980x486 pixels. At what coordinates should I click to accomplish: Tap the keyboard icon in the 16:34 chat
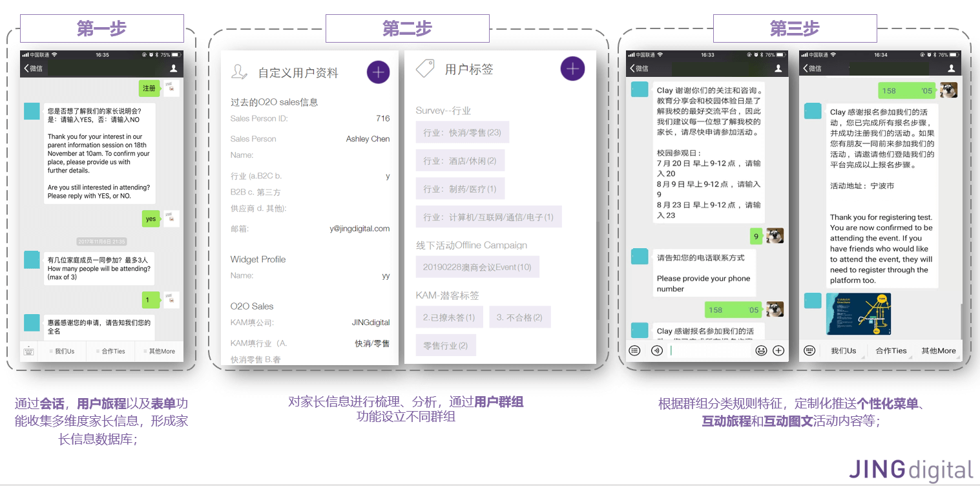point(809,350)
